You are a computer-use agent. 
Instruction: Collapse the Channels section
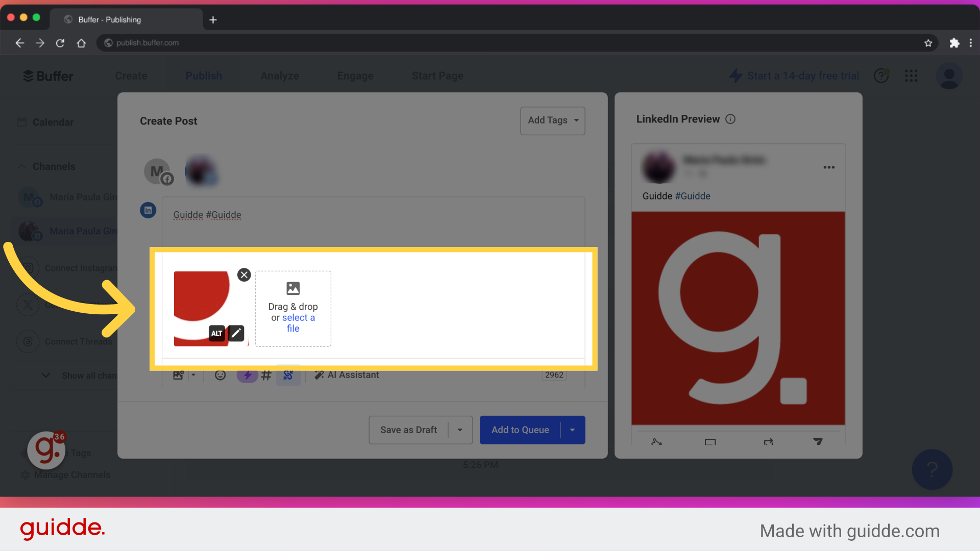21,166
